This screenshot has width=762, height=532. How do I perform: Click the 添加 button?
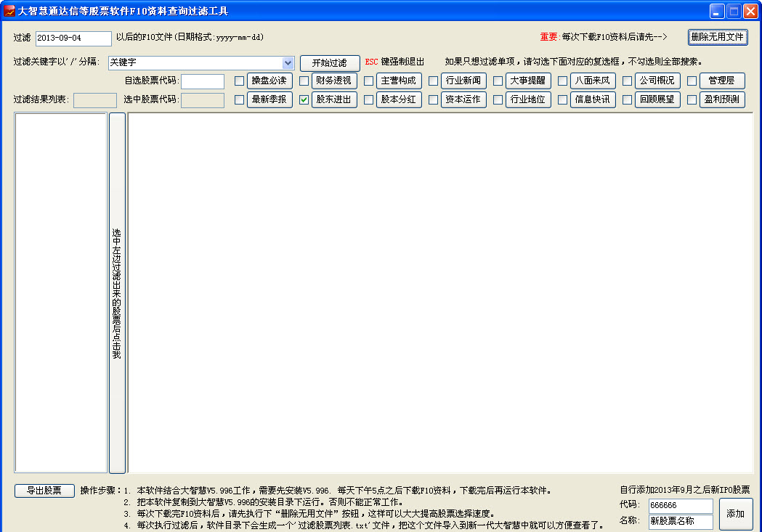point(735,514)
